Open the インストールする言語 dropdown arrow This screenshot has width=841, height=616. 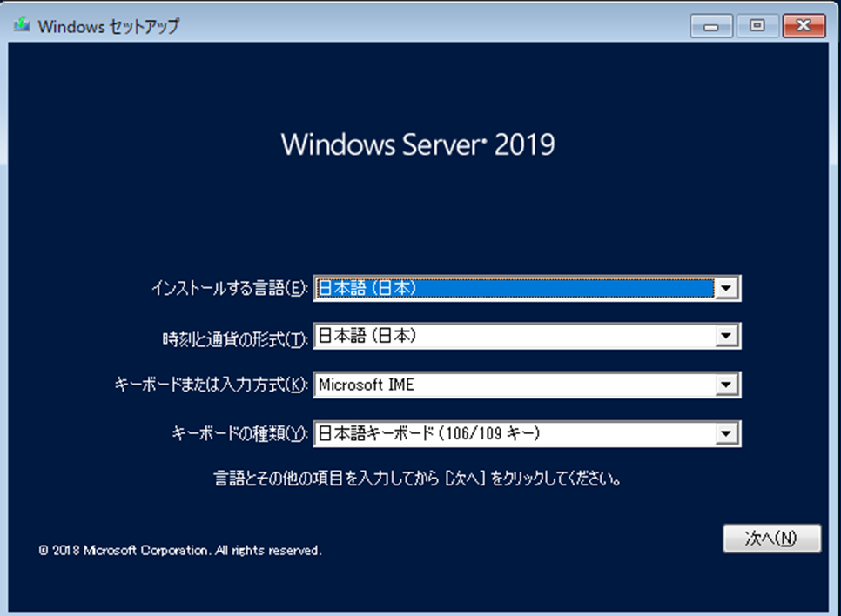[x=727, y=289]
